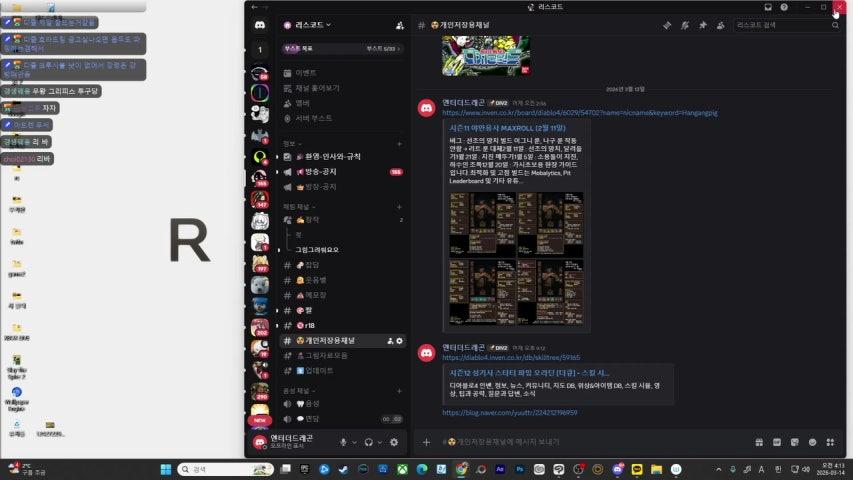Create invite icon on 개인저장용채널 row
This screenshot has width=853, height=480.
[390, 341]
